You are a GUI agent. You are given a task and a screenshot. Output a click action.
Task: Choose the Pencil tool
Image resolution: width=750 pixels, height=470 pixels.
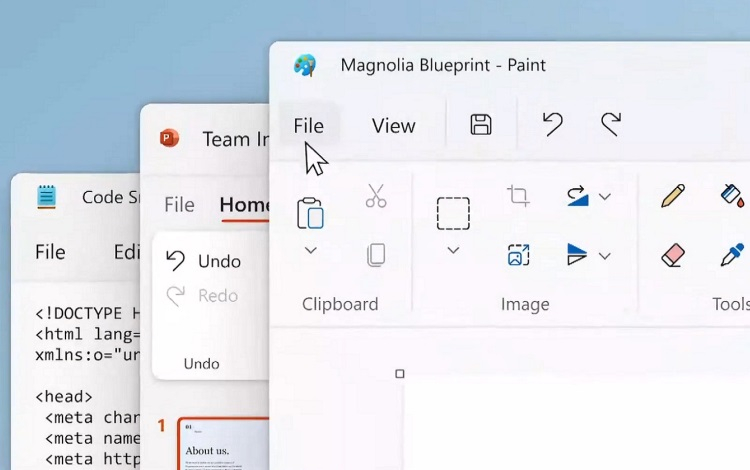tap(673, 195)
